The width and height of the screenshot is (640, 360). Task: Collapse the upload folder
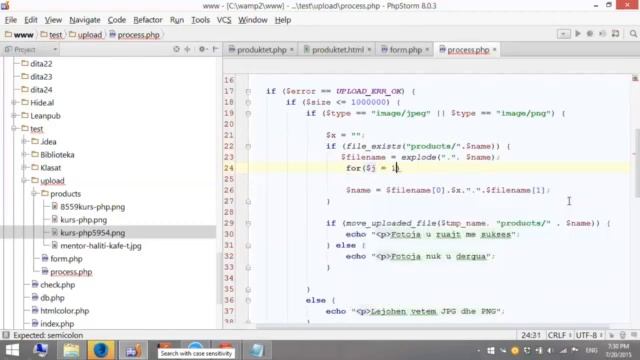coord(24,180)
